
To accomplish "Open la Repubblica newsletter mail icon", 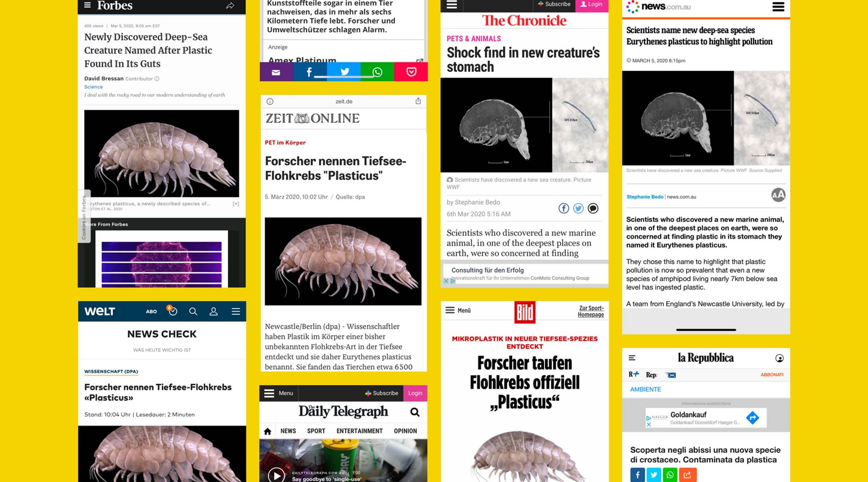I will 671,375.
